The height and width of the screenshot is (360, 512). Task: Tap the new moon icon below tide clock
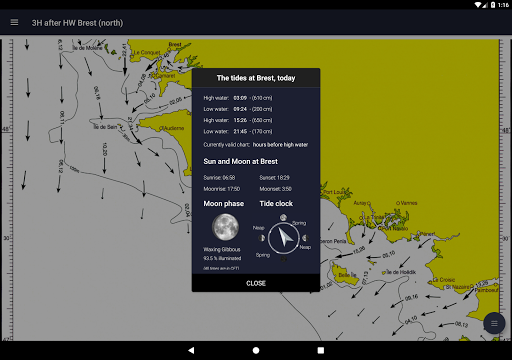tap(283, 259)
